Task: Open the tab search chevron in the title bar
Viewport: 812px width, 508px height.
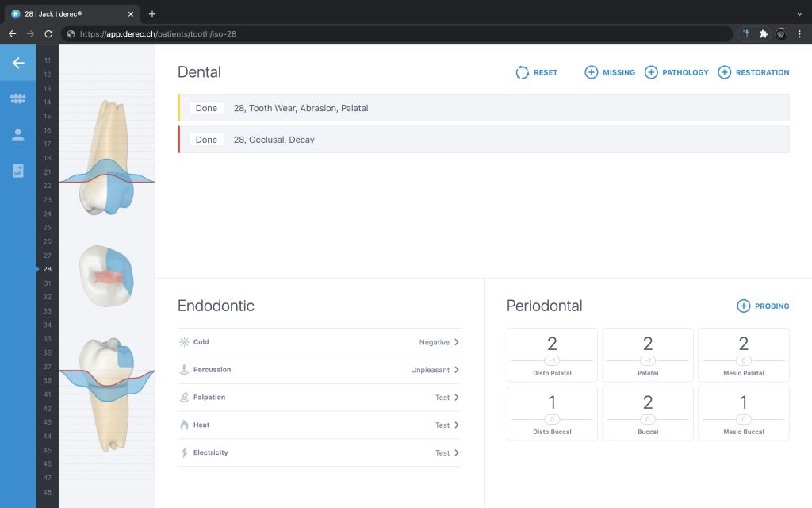Action: point(799,14)
